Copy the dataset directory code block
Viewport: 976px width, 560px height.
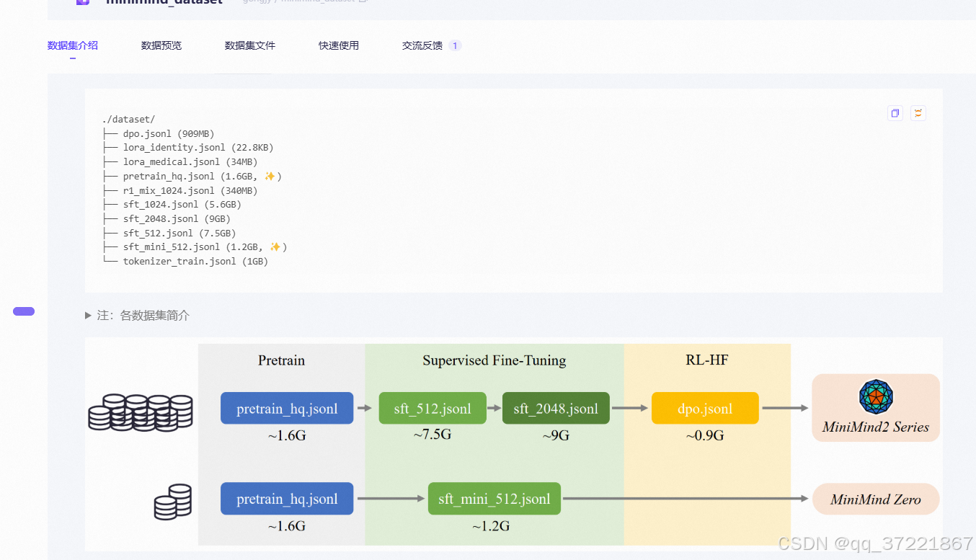[x=895, y=113]
